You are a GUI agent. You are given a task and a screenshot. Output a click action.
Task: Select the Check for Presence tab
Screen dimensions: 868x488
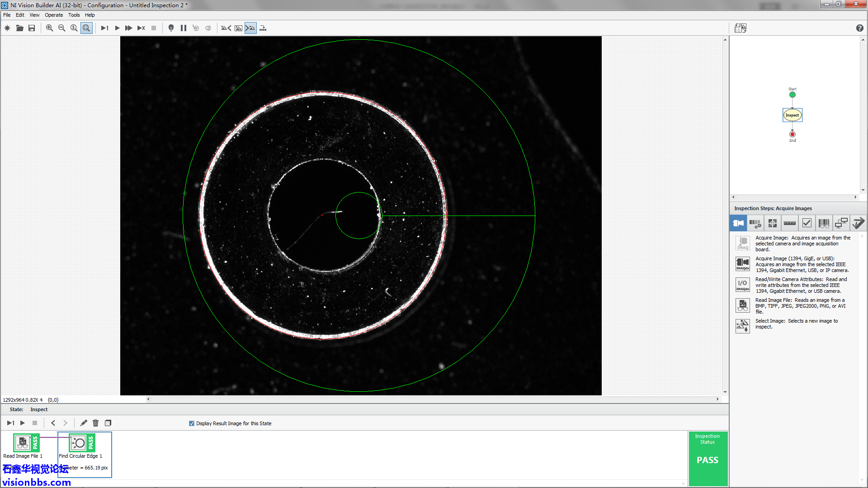tap(807, 223)
